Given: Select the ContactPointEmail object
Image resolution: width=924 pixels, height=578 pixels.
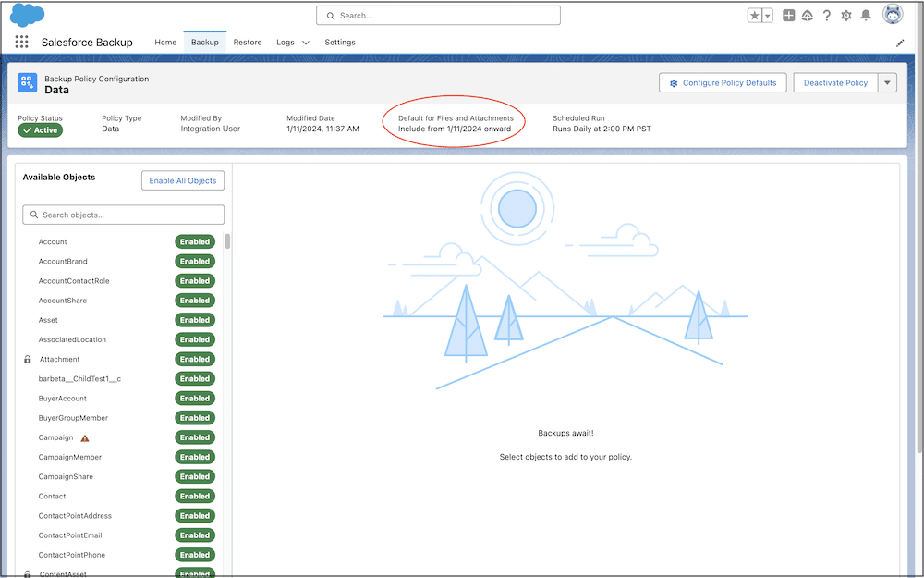Looking at the screenshot, I should [70, 535].
